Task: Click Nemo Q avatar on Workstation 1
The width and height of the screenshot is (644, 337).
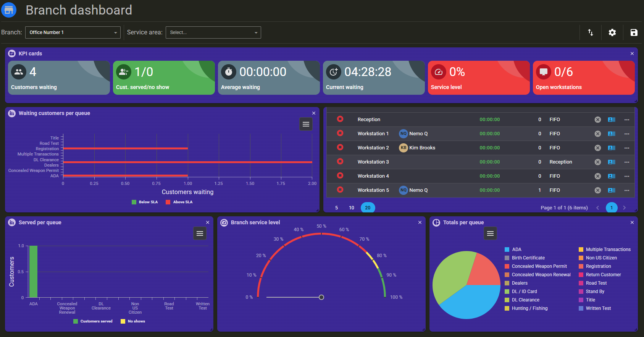Action: [403, 134]
